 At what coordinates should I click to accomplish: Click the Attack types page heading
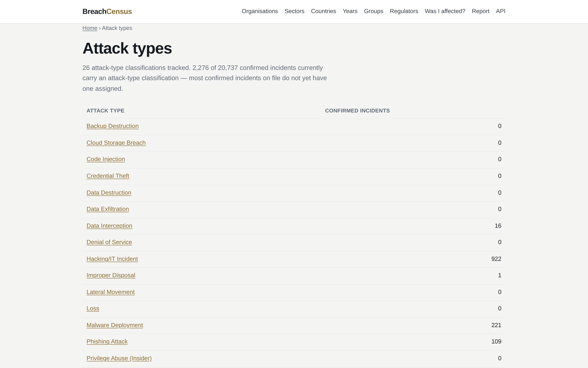point(127,48)
